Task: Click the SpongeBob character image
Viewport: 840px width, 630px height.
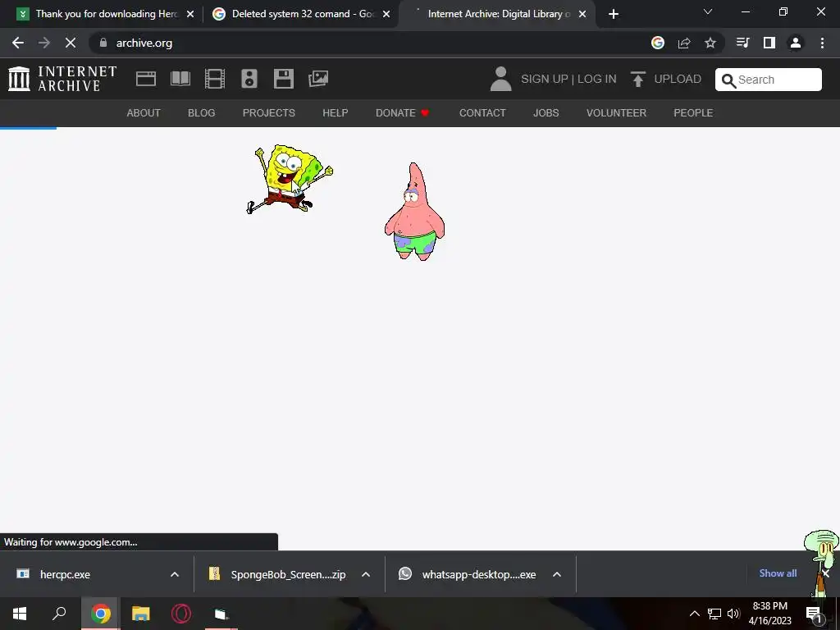Action: pos(290,179)
